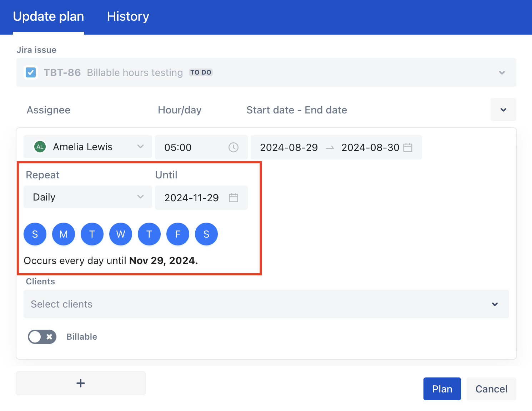Select the Update plan tab

pos(49,16)
